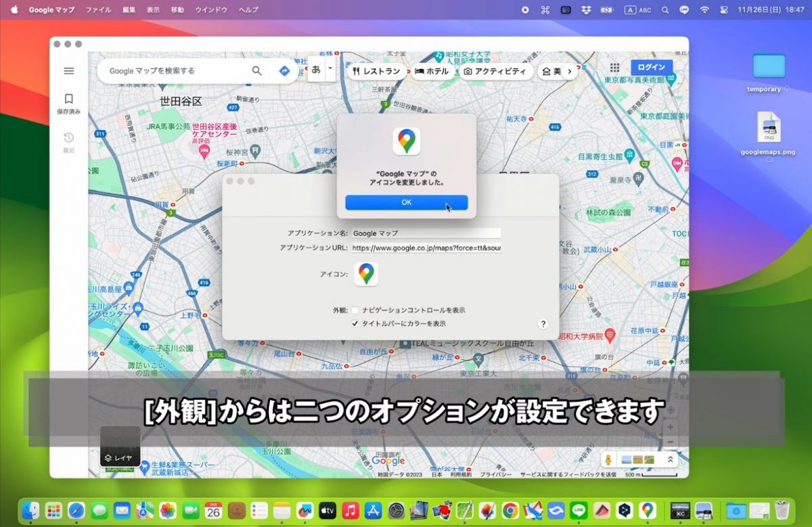This screenshot has width=812, height=527.
Task: Launch Google Chrome from the Dock
Action: pos(511,509)
